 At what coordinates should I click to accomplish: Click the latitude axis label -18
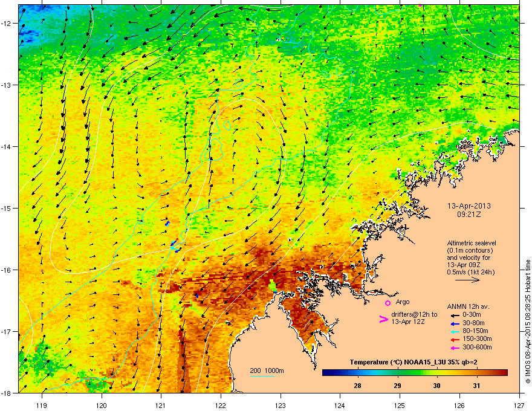6,393
